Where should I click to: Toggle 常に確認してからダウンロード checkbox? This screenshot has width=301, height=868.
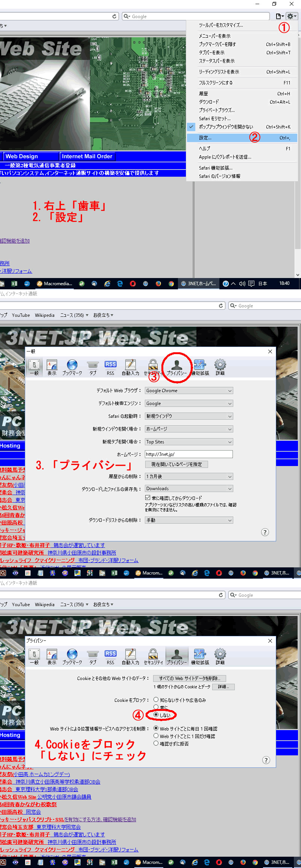pos(148,498)
